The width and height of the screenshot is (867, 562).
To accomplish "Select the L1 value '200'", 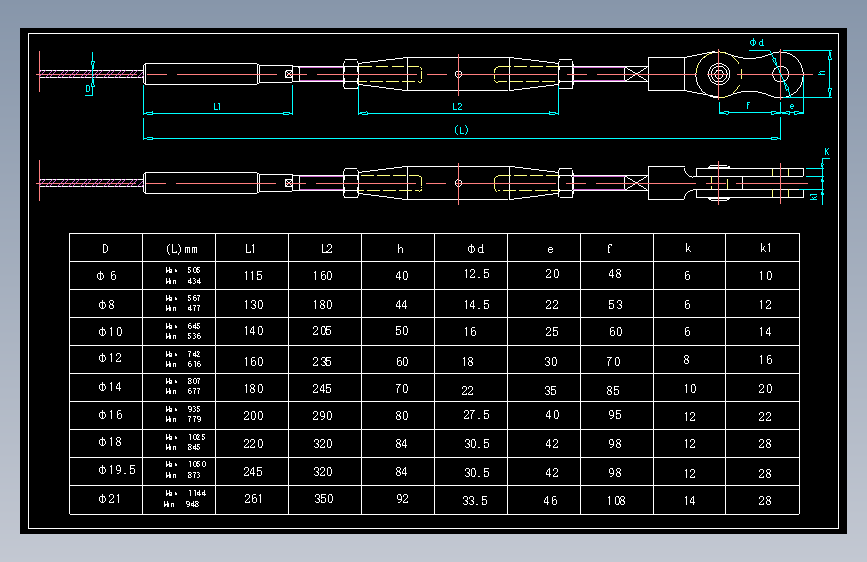I will [x=253, y=415].
